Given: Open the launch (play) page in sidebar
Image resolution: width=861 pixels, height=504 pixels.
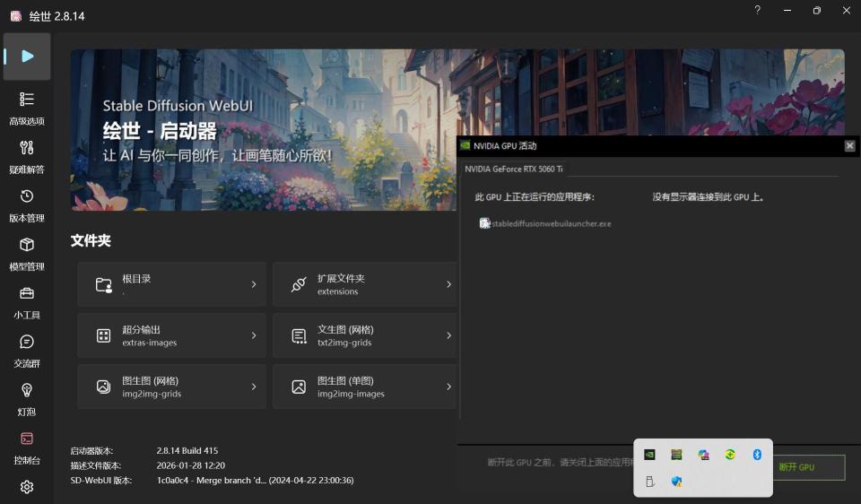Looking at the screenshot, I should (x=27, y=56).
